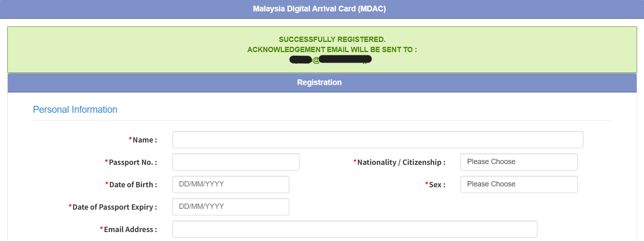
Task: Select the Date of Passport Expiry field
Action: pyautogui.click(x=231, y=207)
